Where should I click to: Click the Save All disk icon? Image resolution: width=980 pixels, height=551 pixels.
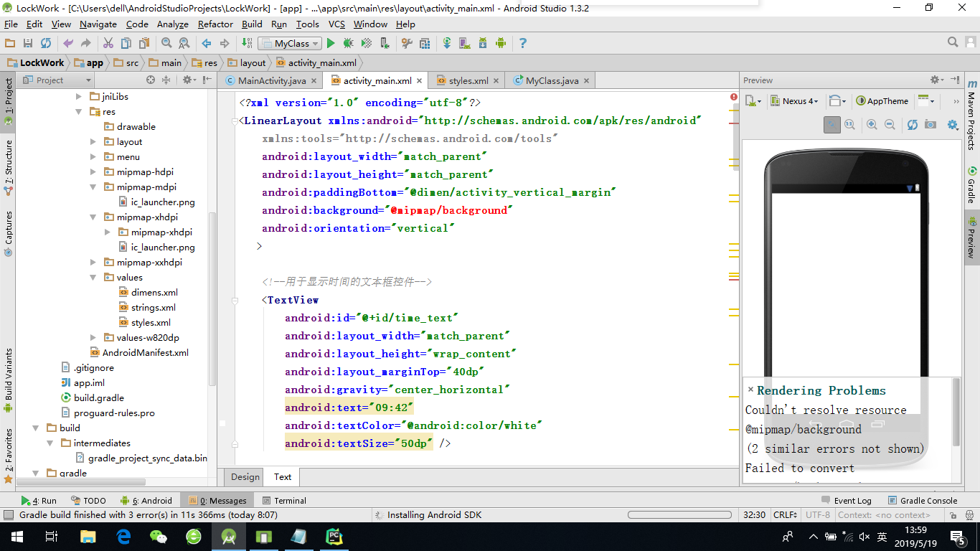(x=28, y=44)
